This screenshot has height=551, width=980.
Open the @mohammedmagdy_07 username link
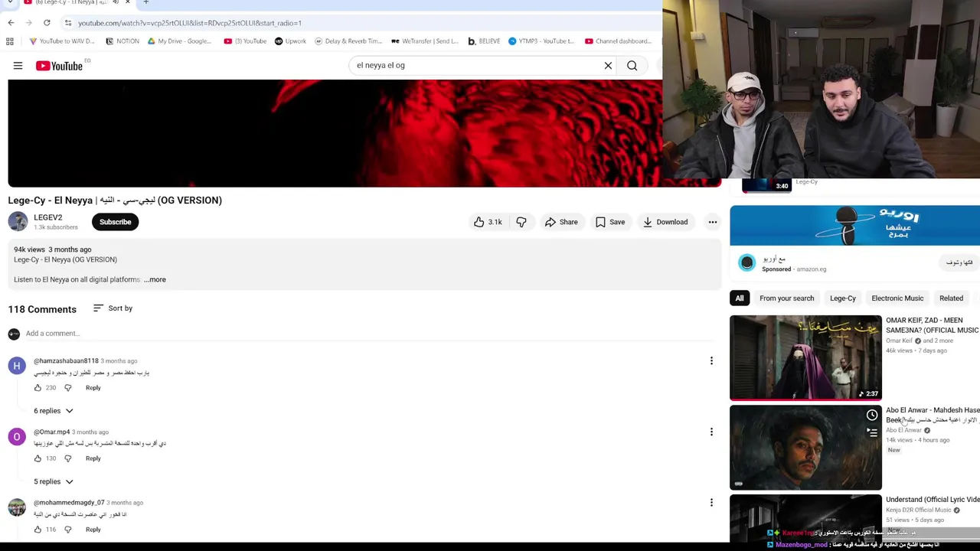69,503
